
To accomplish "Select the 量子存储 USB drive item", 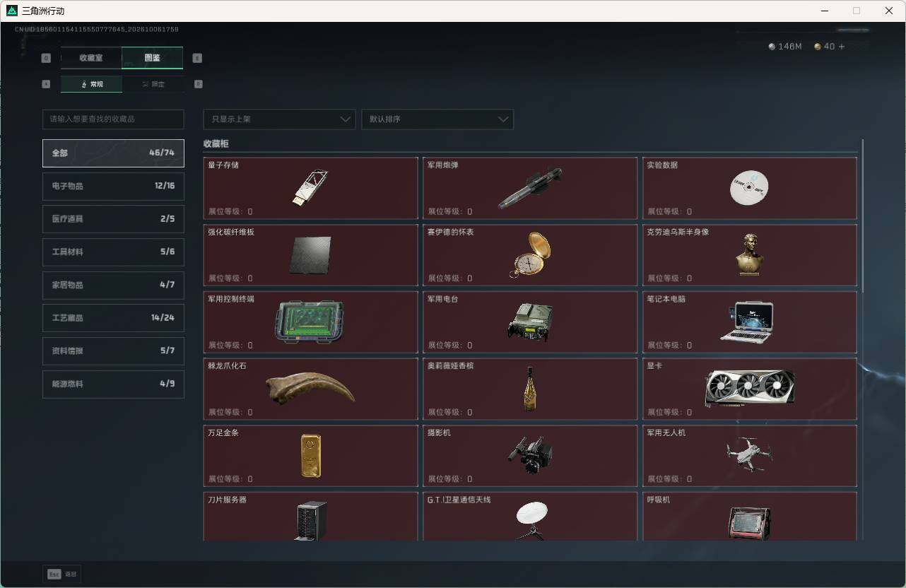I will [310, 188].
